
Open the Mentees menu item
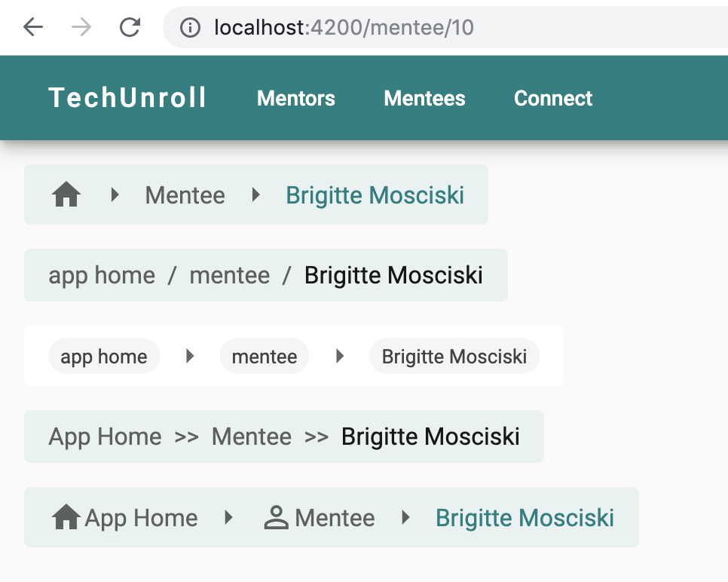click(x=424, y=98)
